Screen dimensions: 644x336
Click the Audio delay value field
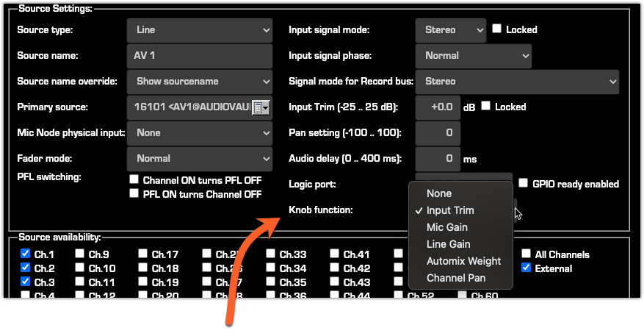point(438,159)
